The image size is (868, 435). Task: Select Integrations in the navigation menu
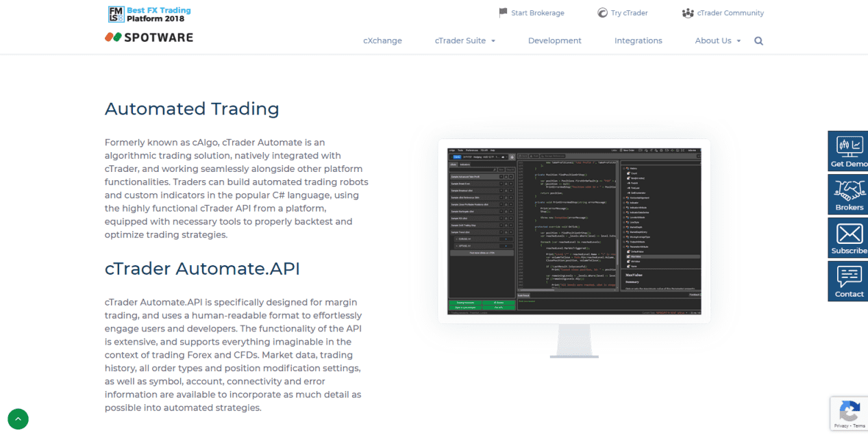click(638, 40)
